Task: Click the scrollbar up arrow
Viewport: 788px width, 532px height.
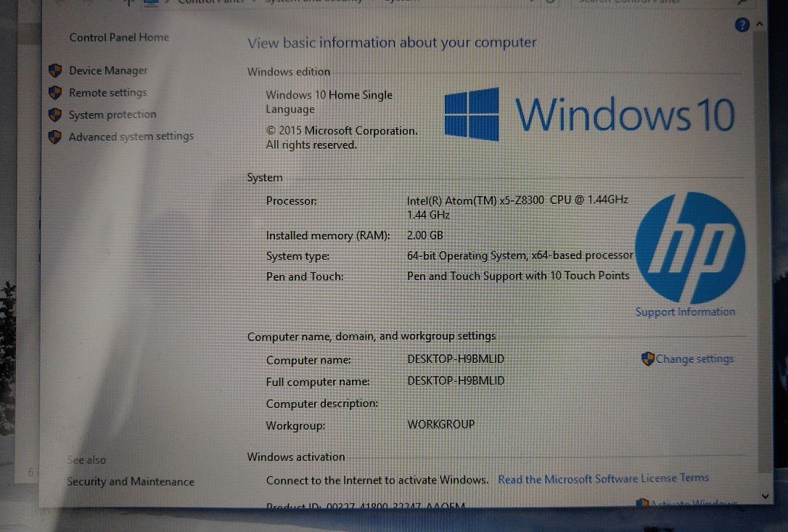Action: pyautogui.click(x=760, y=24)
